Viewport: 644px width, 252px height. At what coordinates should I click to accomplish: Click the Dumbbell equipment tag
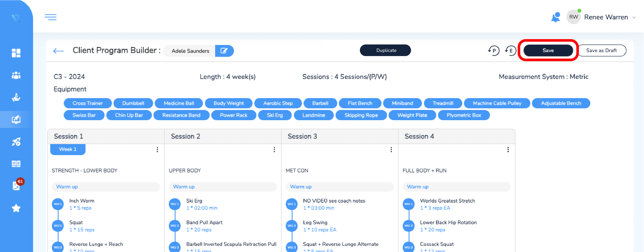coord(133,103)
